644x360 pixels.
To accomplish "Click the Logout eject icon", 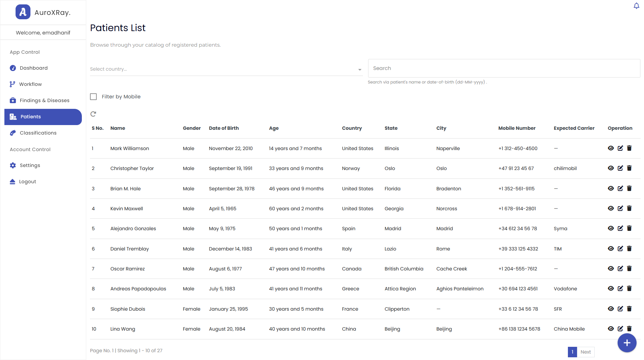I will 12,181.
